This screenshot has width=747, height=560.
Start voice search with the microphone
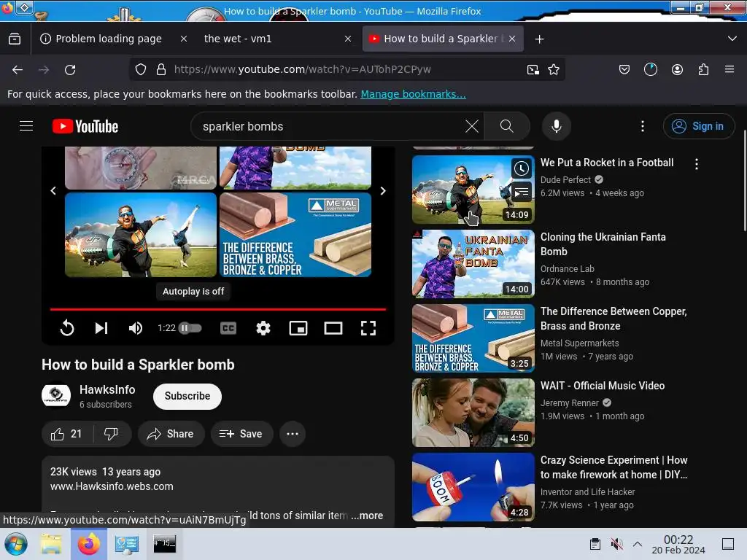[x=556, y=126]
